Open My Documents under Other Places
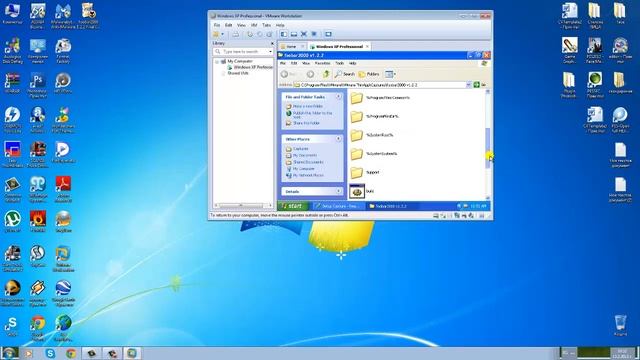Image resolution: width=640 pixels, height=360 pixels. tap(304, 156)
